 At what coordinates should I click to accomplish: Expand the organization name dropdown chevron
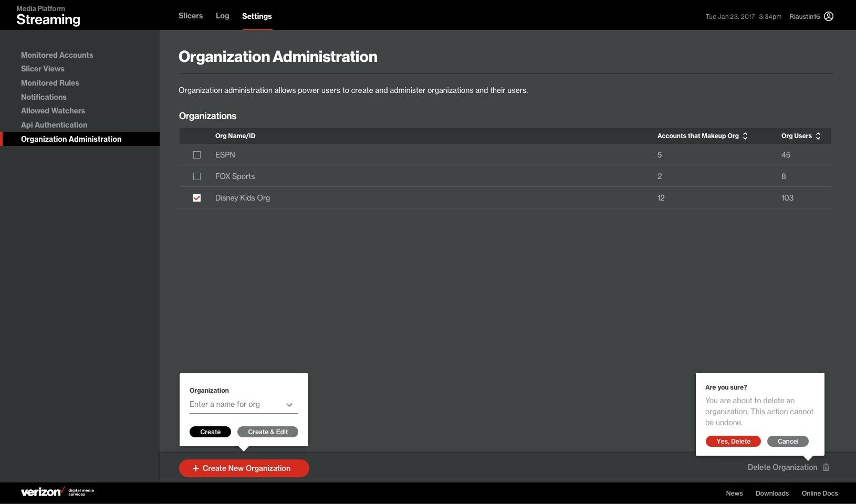click(x=289, y=405)
